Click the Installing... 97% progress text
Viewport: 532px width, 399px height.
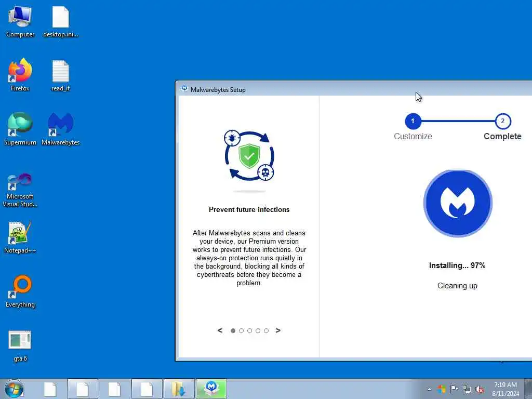457,265
